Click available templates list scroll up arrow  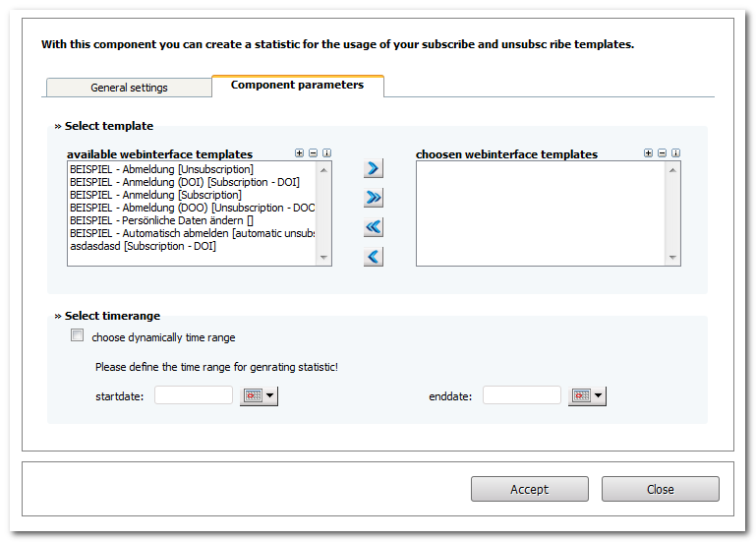(x=323, y=170)
